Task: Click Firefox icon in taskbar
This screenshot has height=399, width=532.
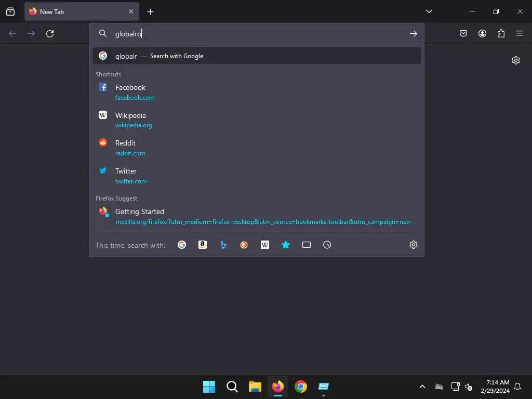Action: (x=278, y=387)
